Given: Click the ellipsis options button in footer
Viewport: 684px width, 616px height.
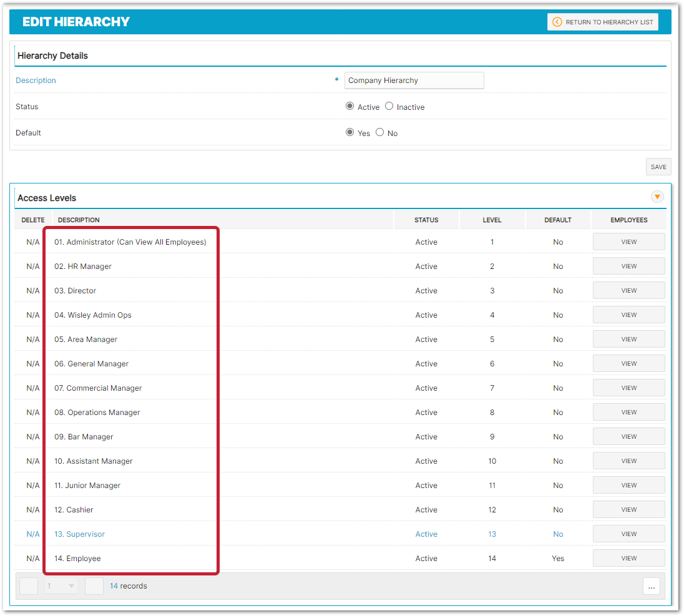Looking at the screenshot, I should [652, 587].
